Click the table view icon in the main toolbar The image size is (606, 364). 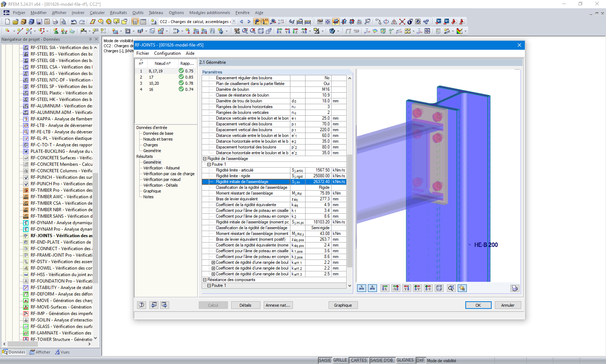(143, 22)
